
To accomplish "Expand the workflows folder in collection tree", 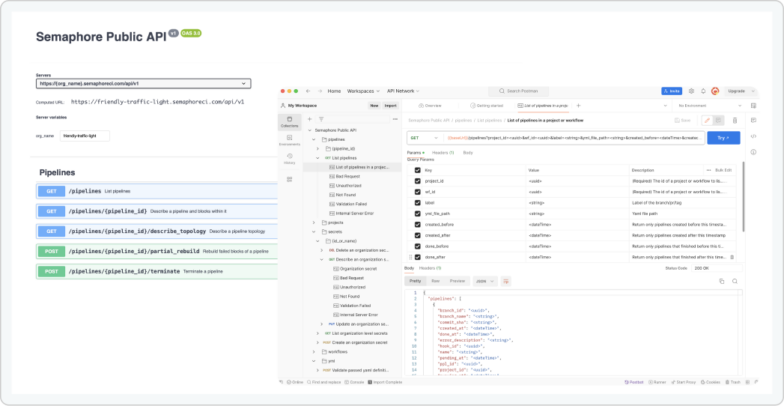I will tap(317, 352).
